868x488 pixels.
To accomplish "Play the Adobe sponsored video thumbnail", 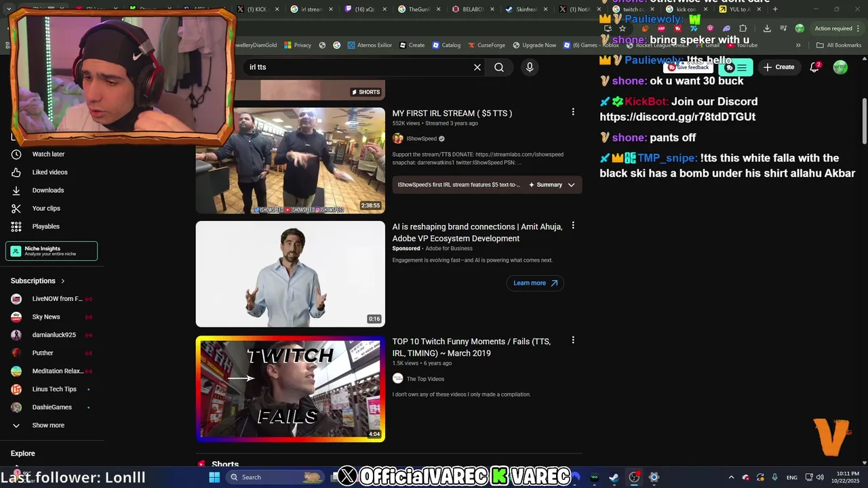I will [290, 274].
